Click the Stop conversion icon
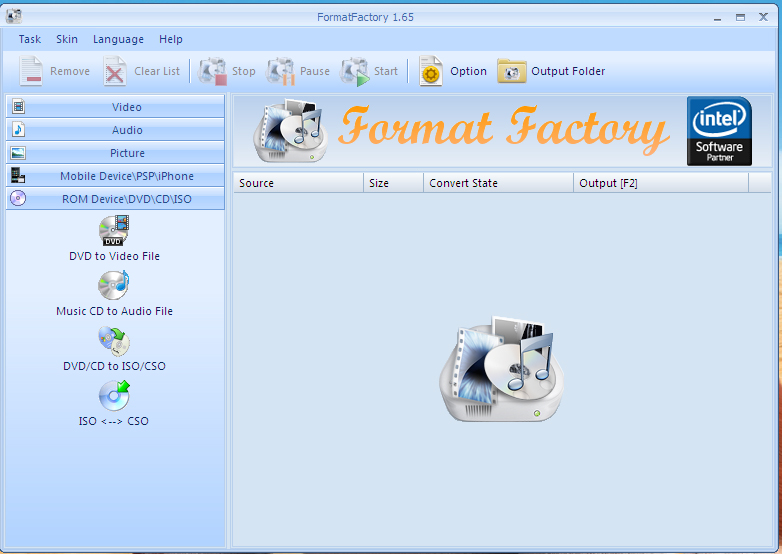 coord(212,71)
